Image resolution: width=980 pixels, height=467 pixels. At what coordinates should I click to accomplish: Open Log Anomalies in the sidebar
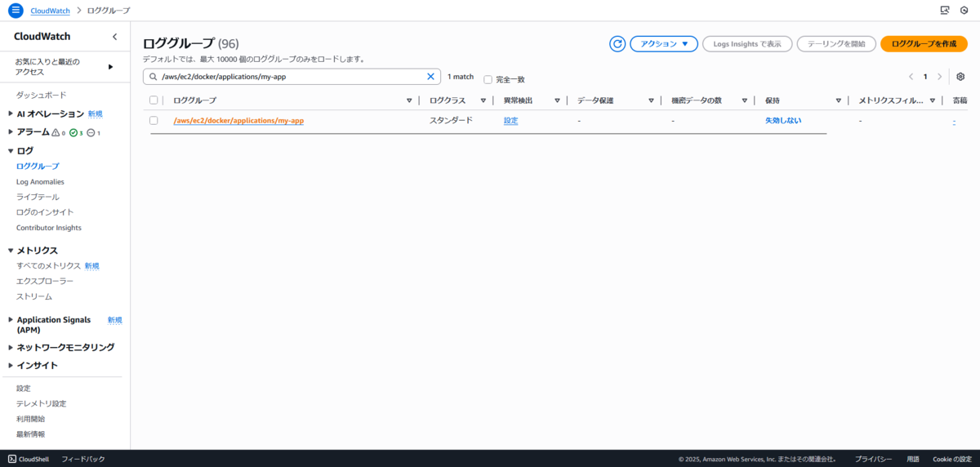[x=40, y=182]
